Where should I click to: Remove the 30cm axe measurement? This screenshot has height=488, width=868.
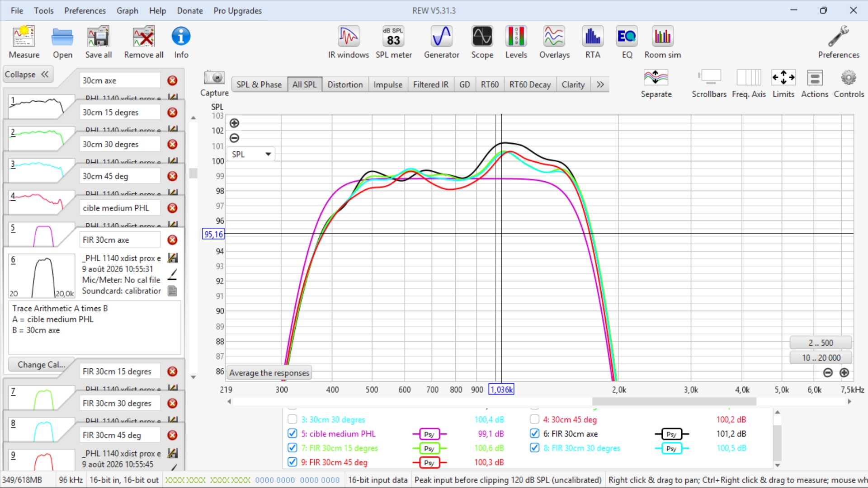click(x=172, y=80)
